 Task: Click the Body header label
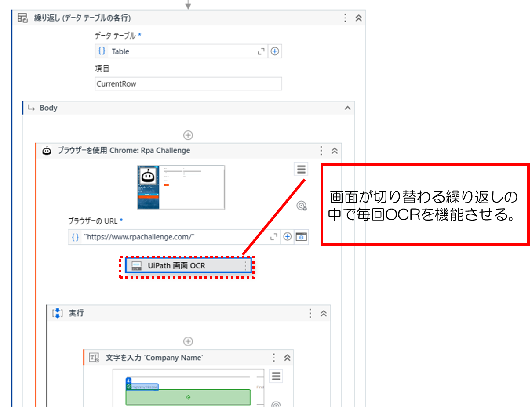pos(48,108)
